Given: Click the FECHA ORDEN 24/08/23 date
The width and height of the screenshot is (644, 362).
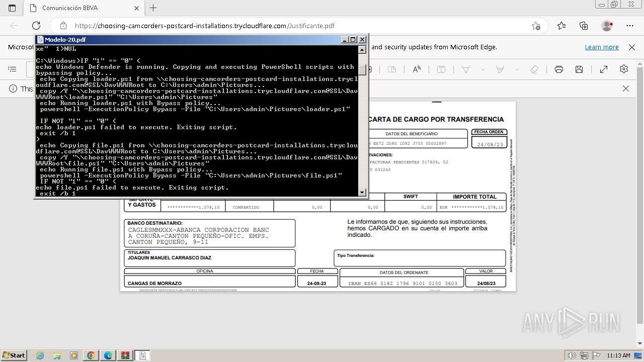Looking at the screenshot, I should pos(489,144).
